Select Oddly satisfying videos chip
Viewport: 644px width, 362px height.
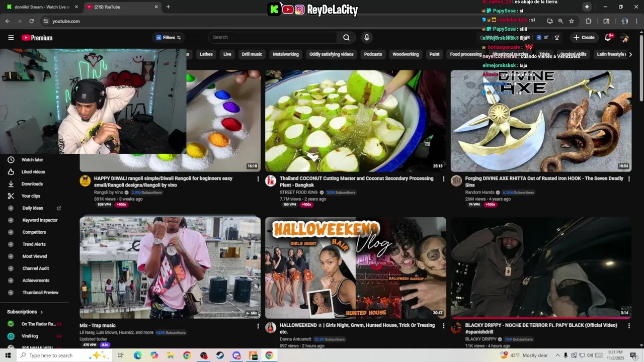pos(332,54)
